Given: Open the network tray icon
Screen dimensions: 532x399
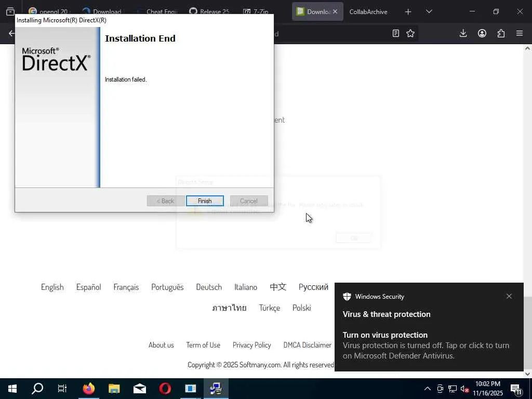Looking at the screenshot, I should pos(453,389).
